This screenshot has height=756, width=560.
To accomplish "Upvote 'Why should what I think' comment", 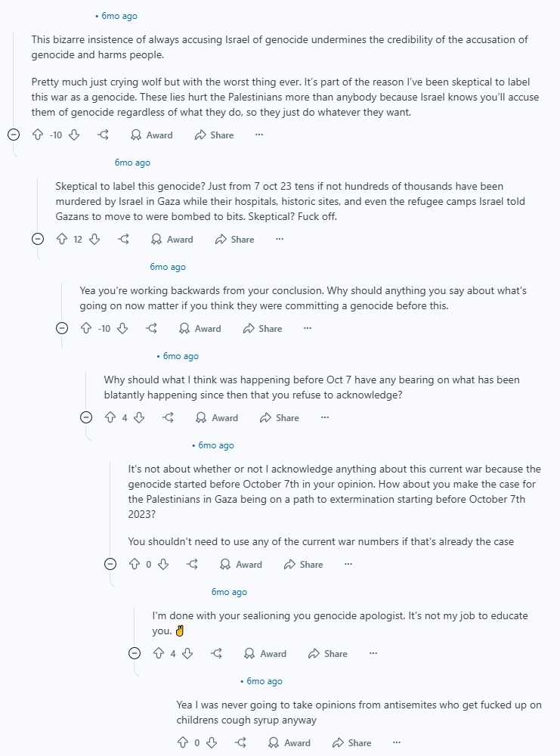I will tap(110, 417).
